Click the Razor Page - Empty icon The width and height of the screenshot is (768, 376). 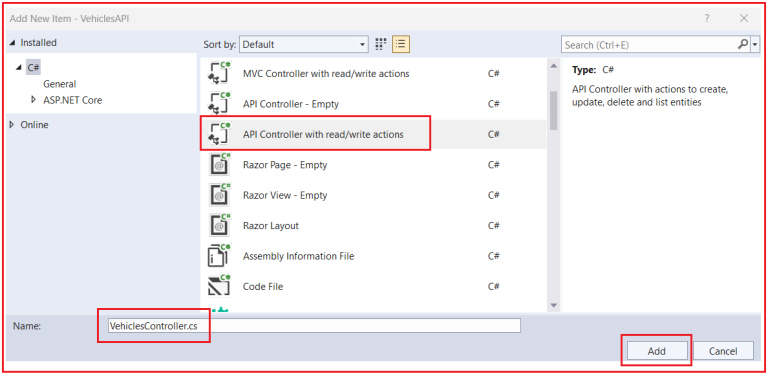pyautogui.click(x=219, y=165)
